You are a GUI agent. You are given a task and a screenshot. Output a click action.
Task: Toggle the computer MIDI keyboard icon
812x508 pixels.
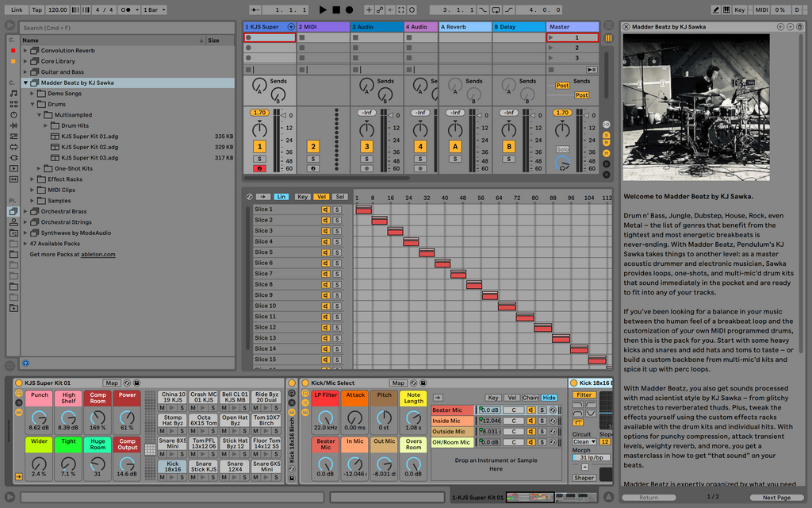pyautogui.click(x=726, y=10)
